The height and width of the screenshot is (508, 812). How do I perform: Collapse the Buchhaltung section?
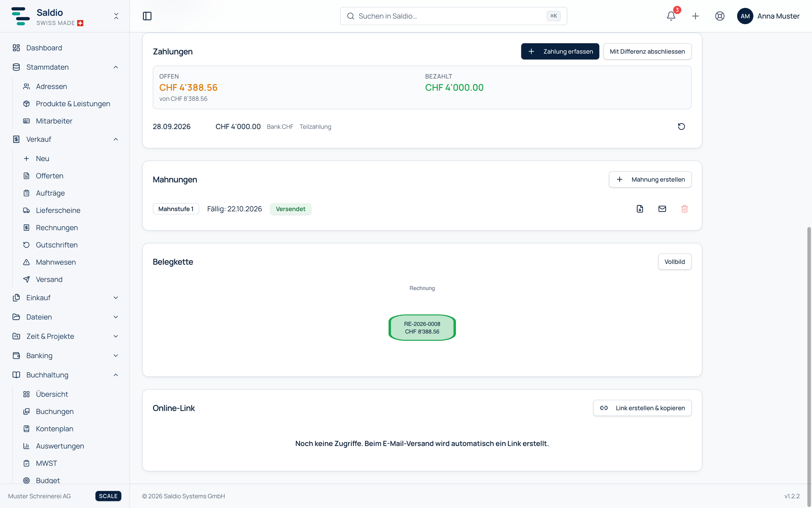[116, 375]
